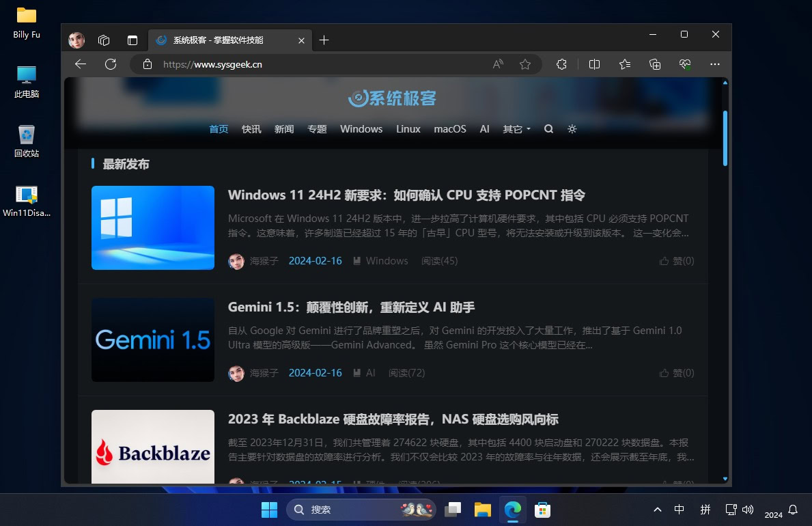The height and width of the screenshot is (526, 812).
Task: Click the Backblaze thumbnail image
Action: coord(153,447)
